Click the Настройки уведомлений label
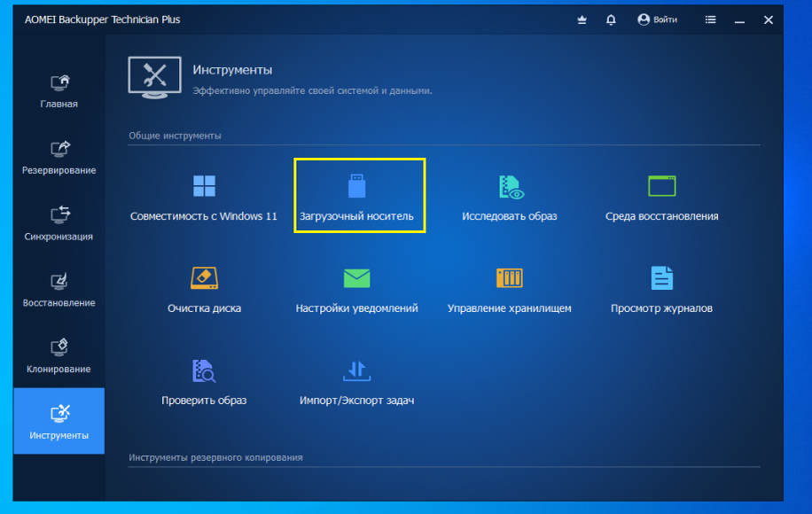 click(357, 308)
